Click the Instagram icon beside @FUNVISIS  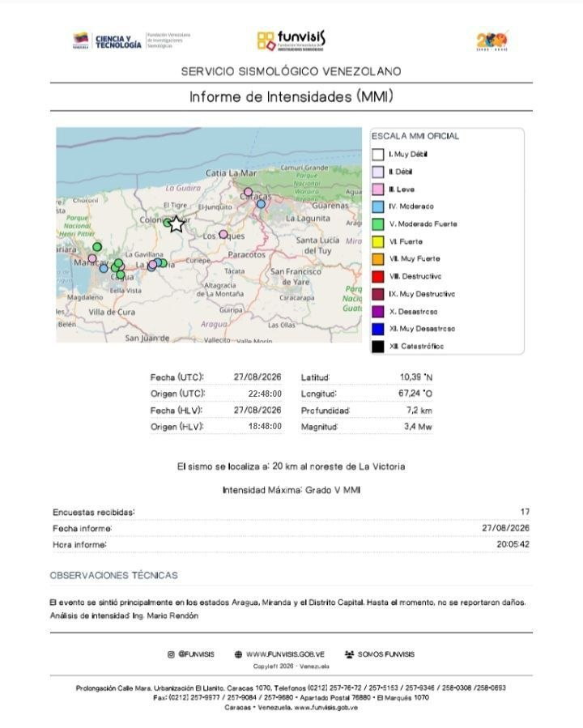click(x=171, y=654)
